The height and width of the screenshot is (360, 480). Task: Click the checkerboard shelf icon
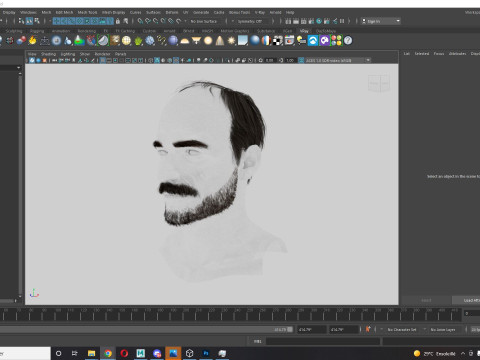(x=278, y=41)
